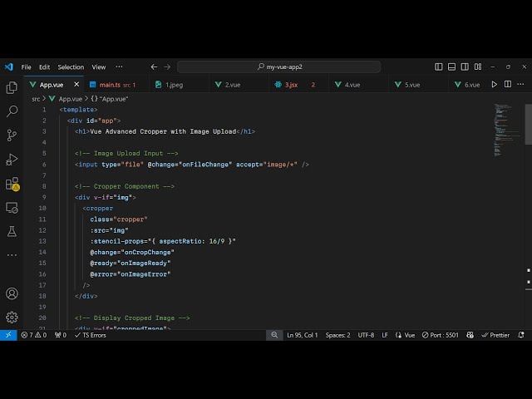532x399 pixels.
Task: Open the Search view in activity bar
Action: pyautogui.click(x=12, y=111)
